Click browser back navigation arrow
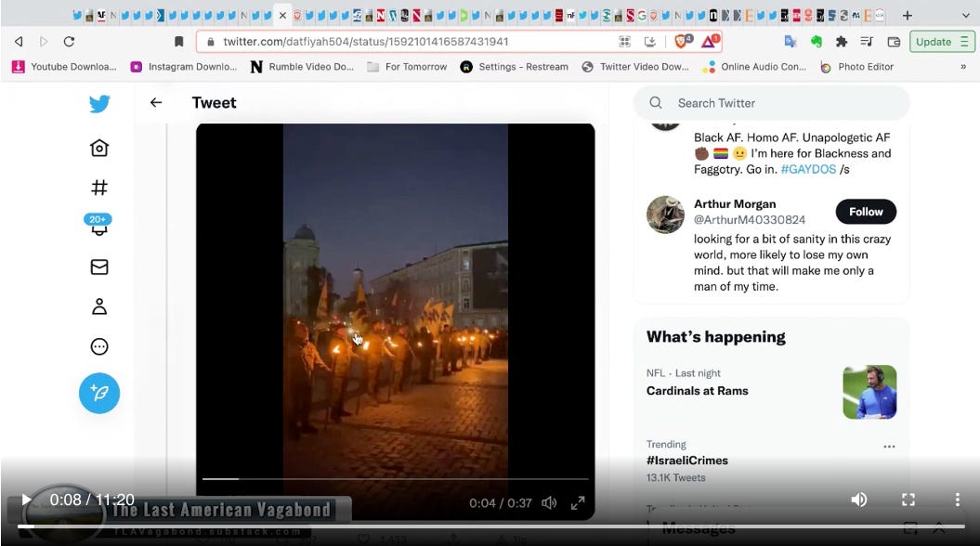Viewport: 980px width, 546px height. pyautogui.click(x=19, y=41)
